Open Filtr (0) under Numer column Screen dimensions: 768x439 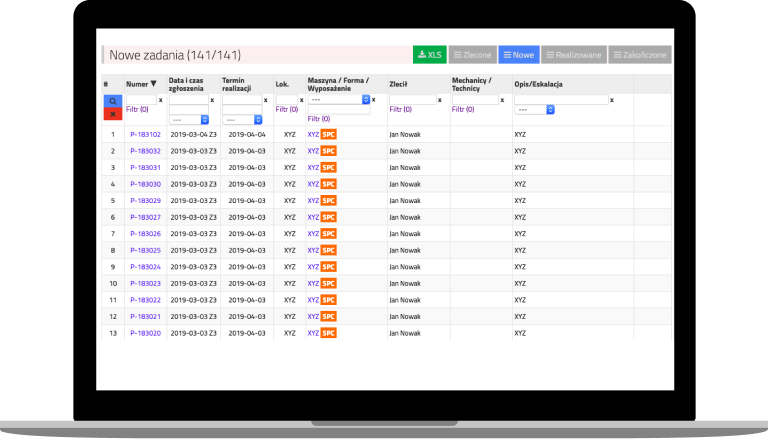coord(137,109)
